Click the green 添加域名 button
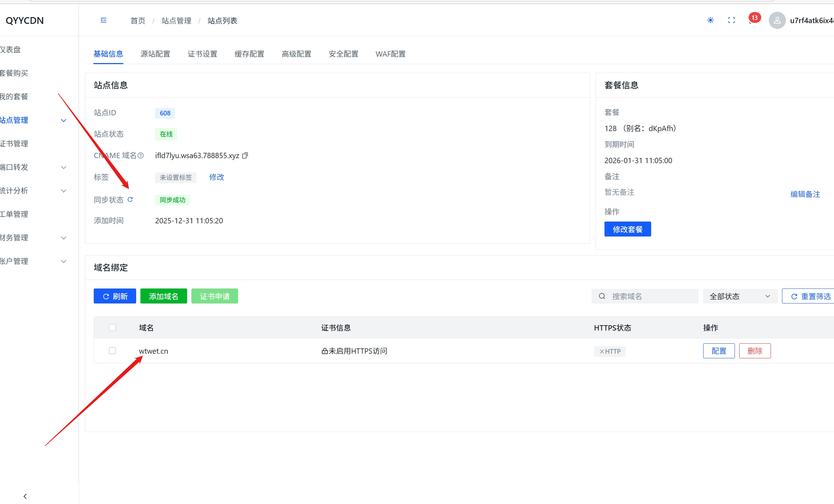Viewport: 834px width, 504px height. click(164, 296)
